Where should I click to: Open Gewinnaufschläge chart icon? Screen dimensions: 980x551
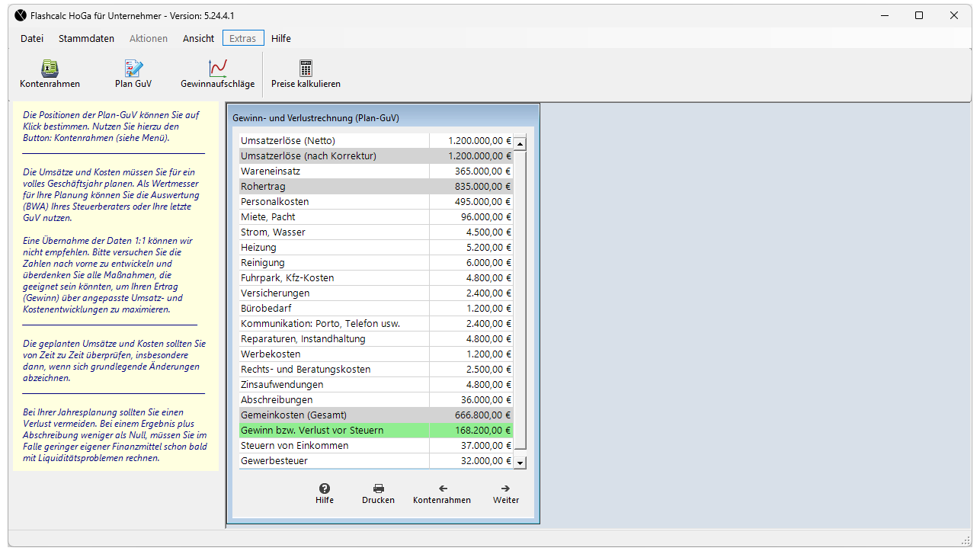point(218,69)
